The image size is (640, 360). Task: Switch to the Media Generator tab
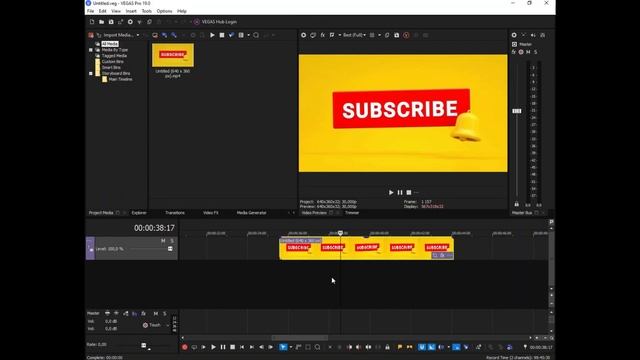251,213
